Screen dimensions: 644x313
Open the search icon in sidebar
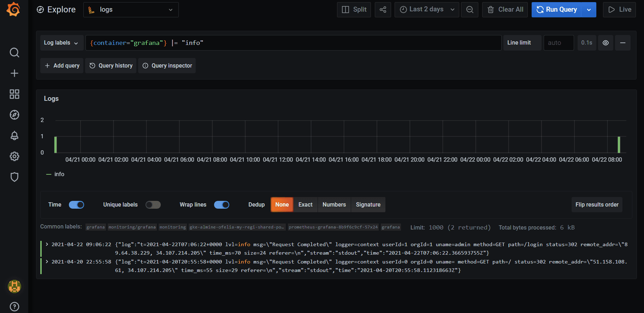pos(14,53)
